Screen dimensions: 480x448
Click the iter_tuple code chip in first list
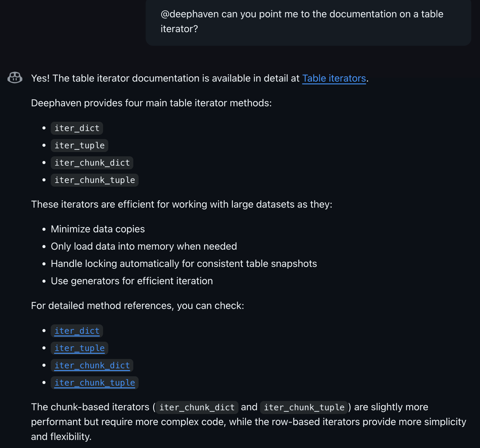coord(79,145)
